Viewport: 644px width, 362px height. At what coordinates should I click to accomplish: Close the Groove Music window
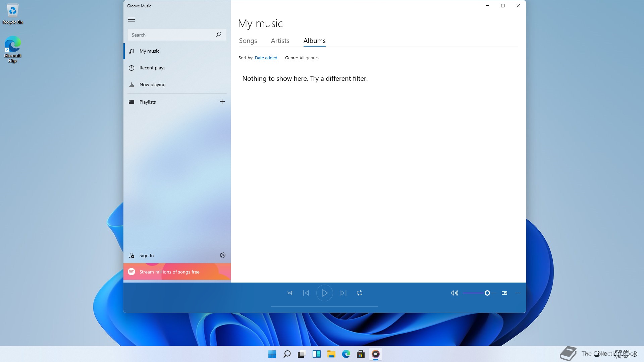518,6
